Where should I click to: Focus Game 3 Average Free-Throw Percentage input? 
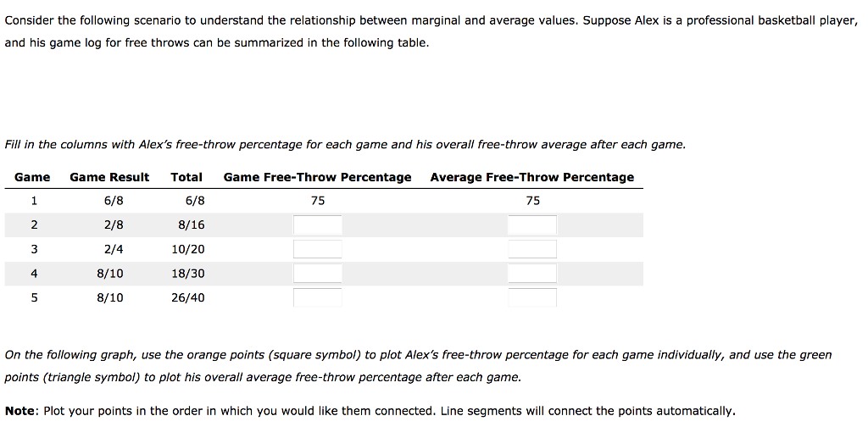tap(532, 249)
